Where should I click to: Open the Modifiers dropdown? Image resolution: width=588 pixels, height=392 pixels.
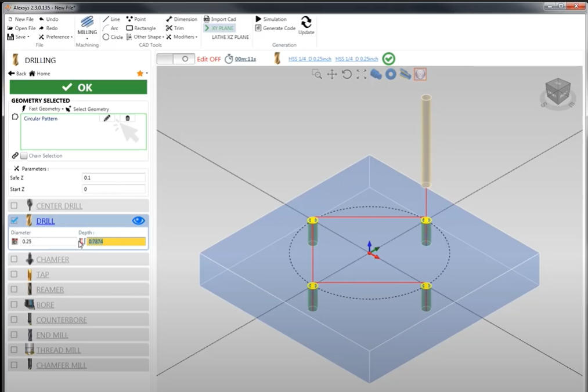pos(182,37)
